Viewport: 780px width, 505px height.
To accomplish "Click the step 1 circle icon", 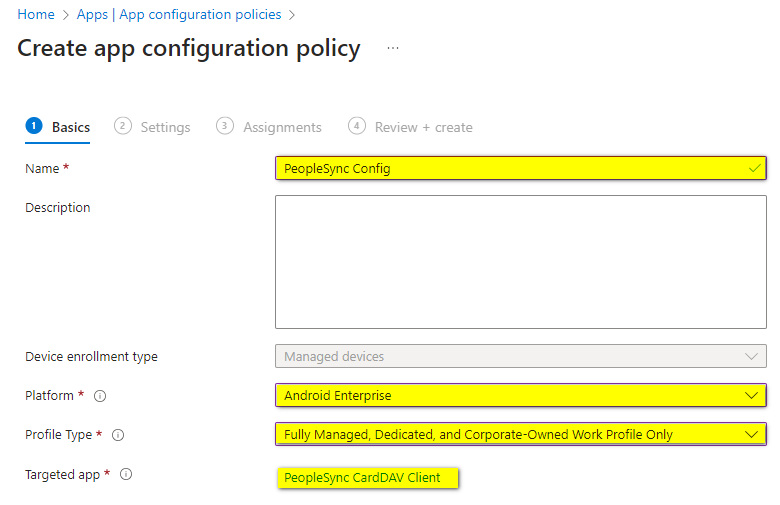I will pos(34,126).
